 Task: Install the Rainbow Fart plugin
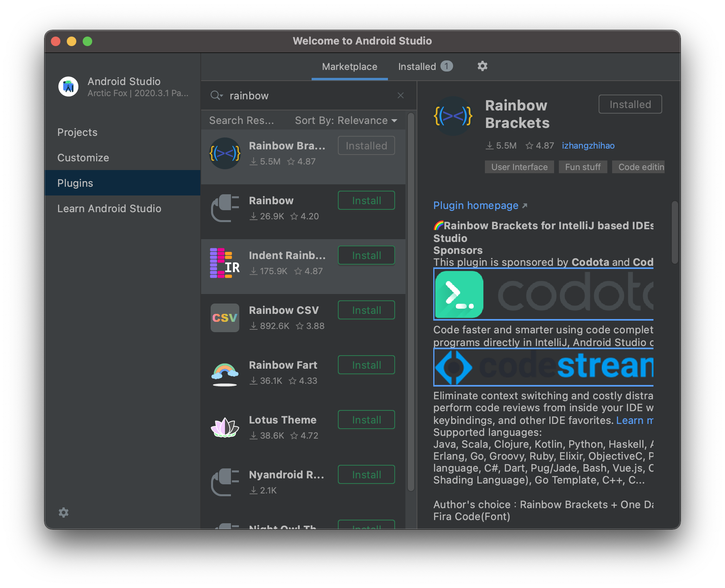[366, 365]
